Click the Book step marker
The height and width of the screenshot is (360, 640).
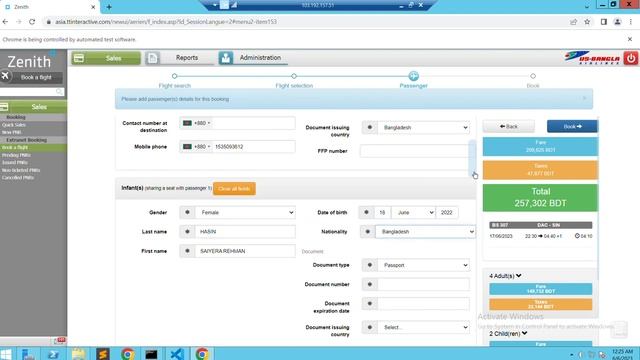(x=533, y=76)
